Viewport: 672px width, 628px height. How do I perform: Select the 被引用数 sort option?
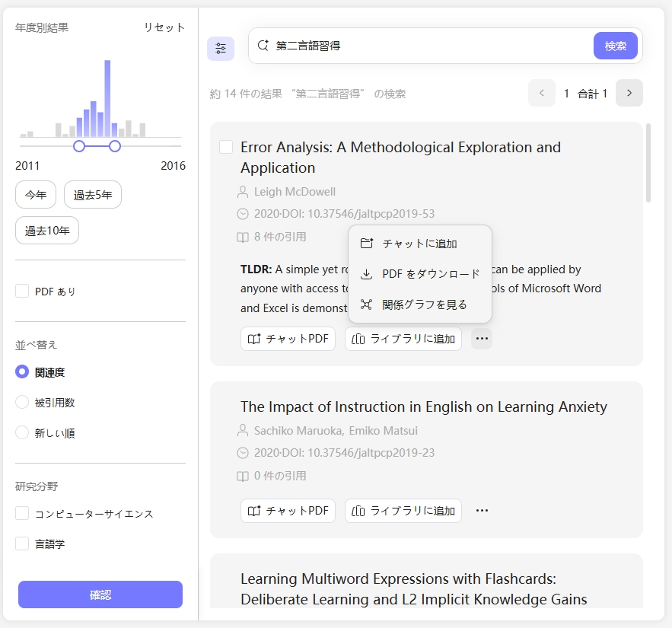[22, 402]
